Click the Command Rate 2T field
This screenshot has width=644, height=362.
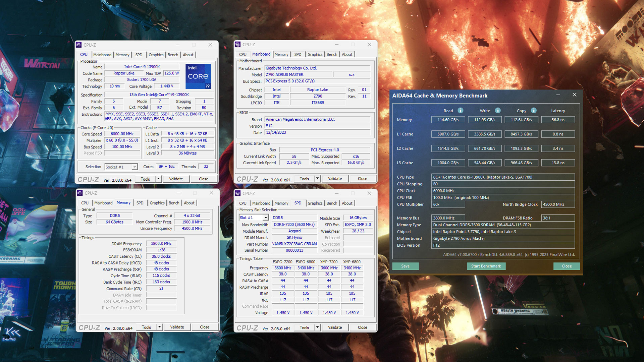click(161, 288)
